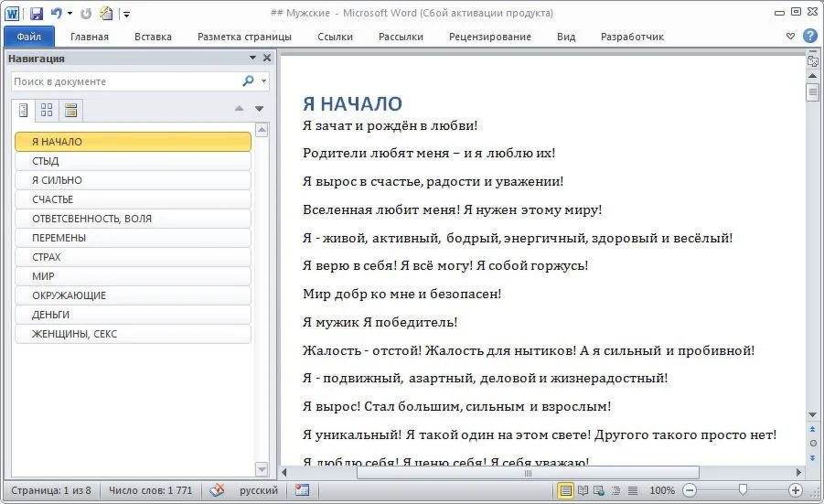Viewport: 824px width, 504px height.
Task: Switch to Web Layout view
Action: 599,490
